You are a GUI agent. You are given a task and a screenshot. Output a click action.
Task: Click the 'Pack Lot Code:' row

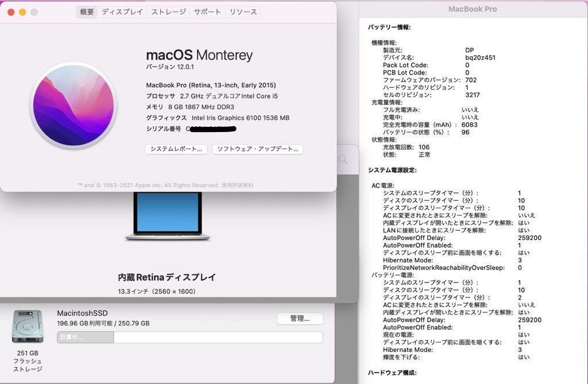426,65
